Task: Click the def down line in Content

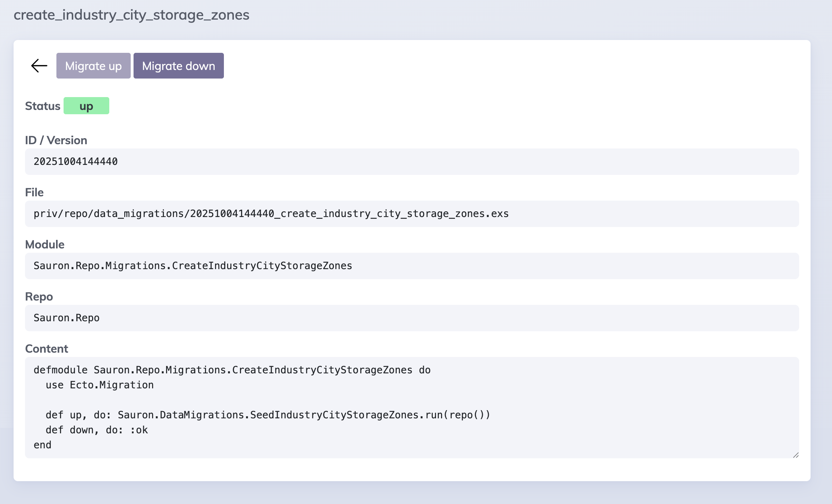Action: pos(96,430)
